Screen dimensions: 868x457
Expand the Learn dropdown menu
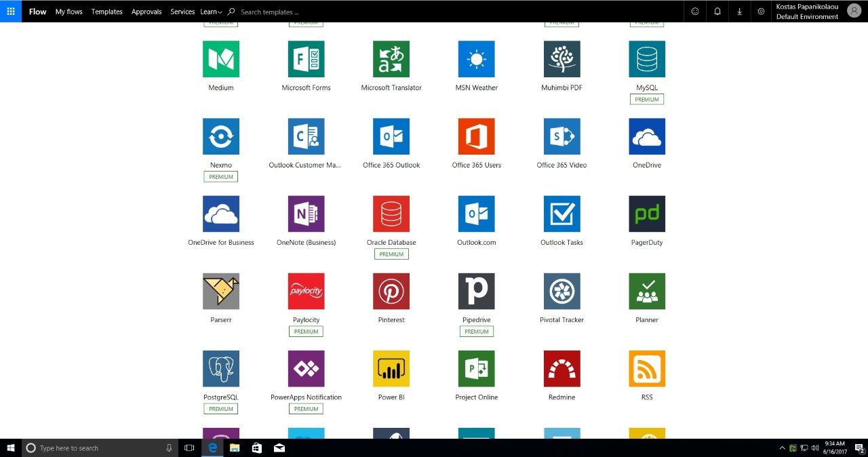[x=211, y=12]
